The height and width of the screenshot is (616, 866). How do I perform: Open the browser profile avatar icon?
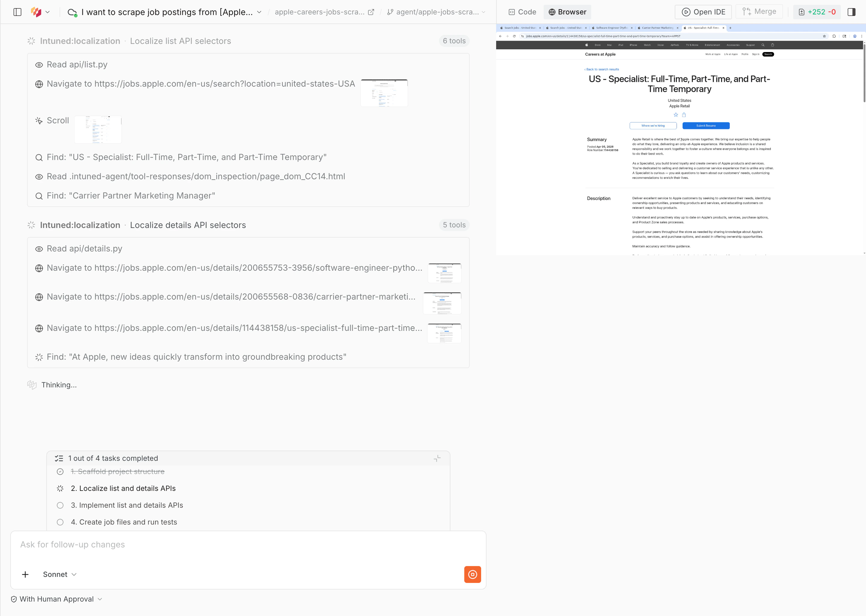(x=855, y=36)
